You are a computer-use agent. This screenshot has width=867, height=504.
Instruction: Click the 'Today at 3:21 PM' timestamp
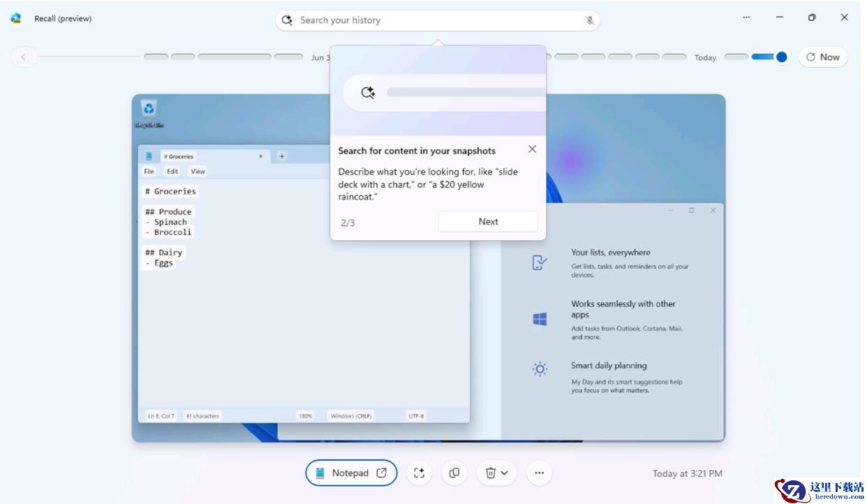[688, 473]
